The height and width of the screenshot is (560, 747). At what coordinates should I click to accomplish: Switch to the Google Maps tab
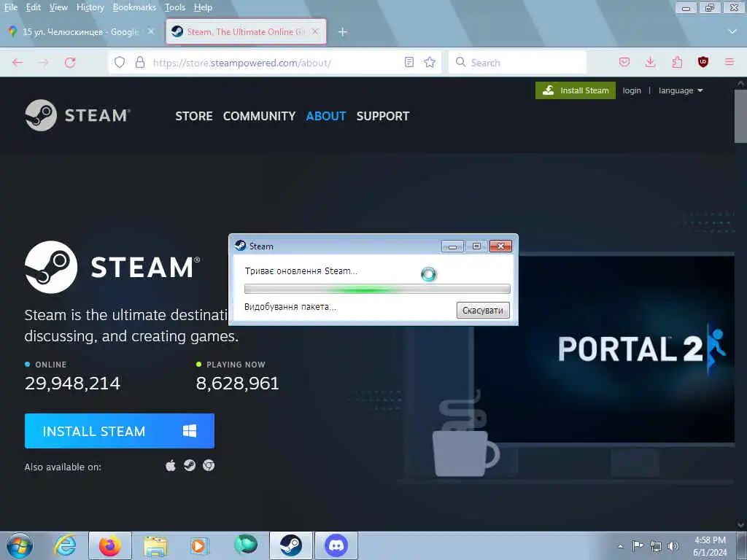[x=80, y=32]
